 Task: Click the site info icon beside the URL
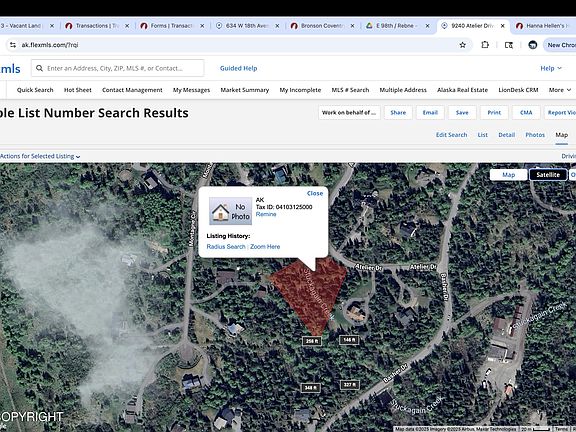[x=13, y=45]
